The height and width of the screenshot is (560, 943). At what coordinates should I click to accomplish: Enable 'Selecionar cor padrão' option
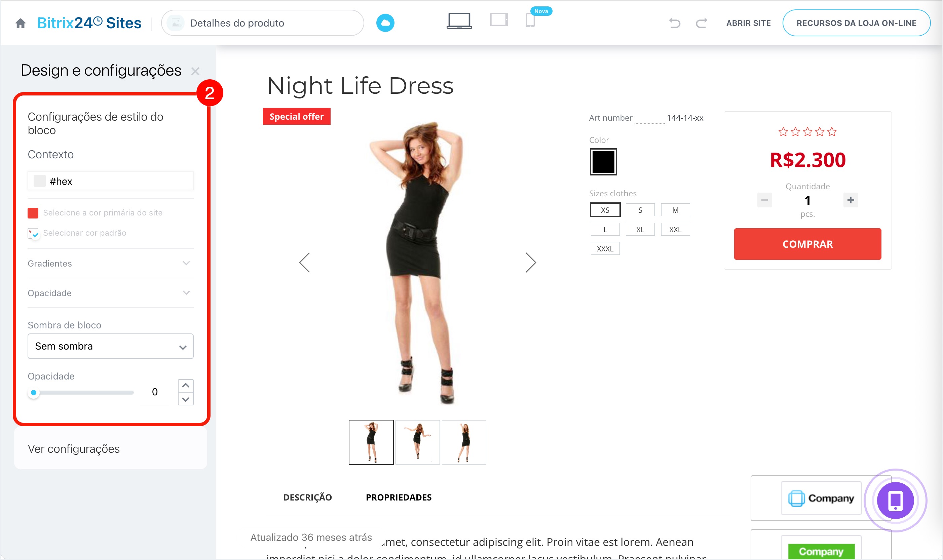[33, 233]
